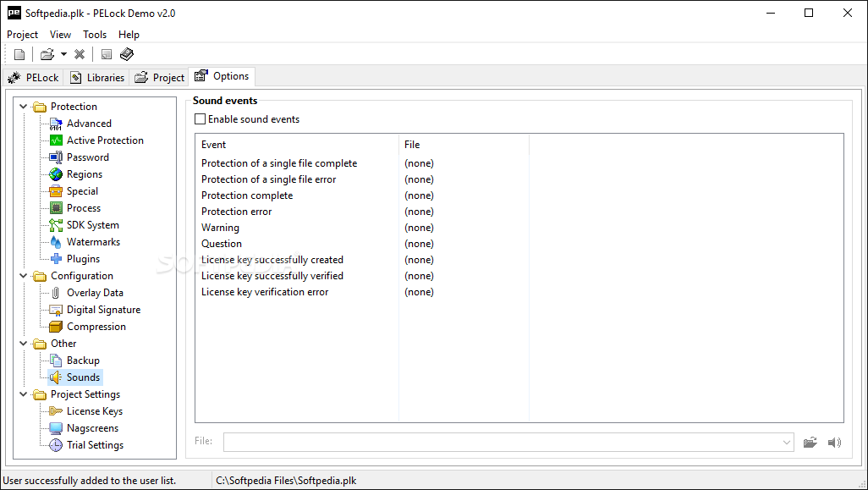Select the Trial Settings clock icon

56,445
